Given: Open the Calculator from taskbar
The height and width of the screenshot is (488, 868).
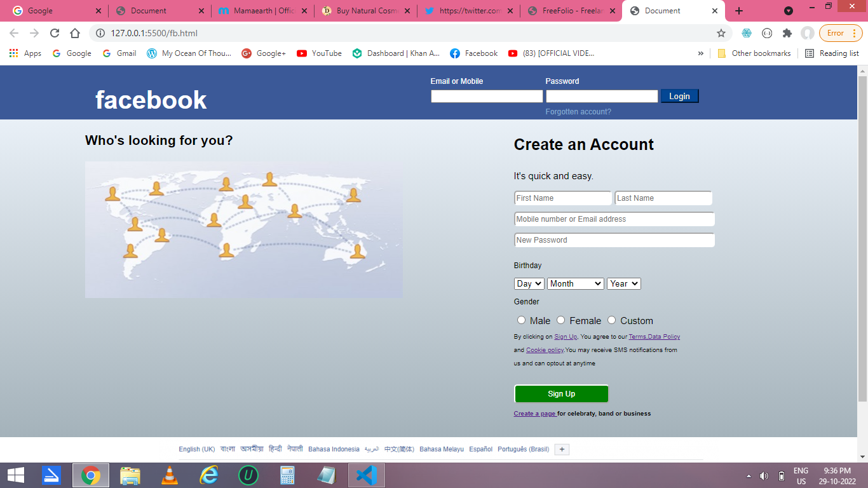Looking at the screenshot, I should (288, 475).
